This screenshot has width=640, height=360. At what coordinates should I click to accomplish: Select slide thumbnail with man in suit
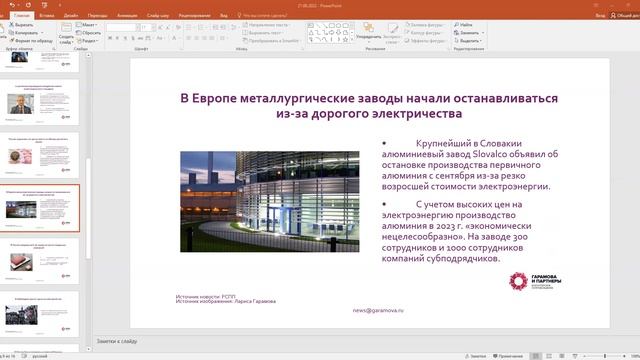tap(40, 102)
